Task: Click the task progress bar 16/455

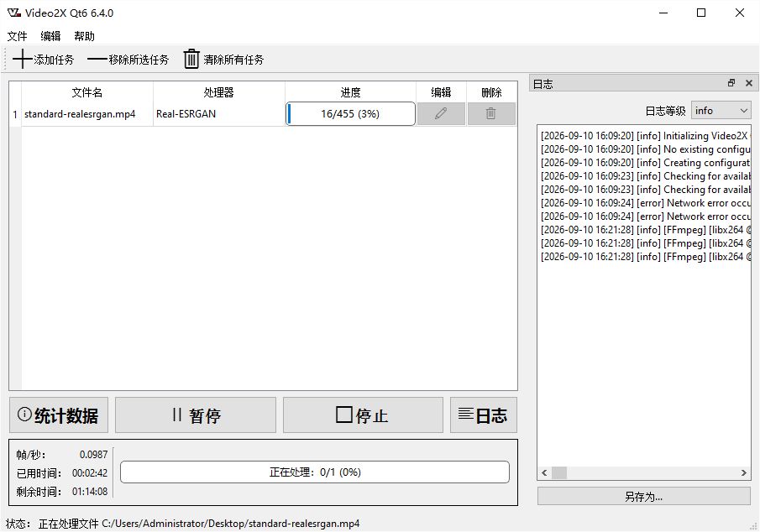Action: [350, 114]
